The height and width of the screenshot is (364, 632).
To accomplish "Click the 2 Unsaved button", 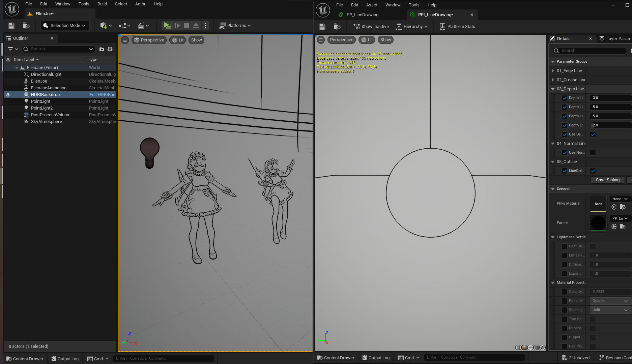I will [576, 358].
